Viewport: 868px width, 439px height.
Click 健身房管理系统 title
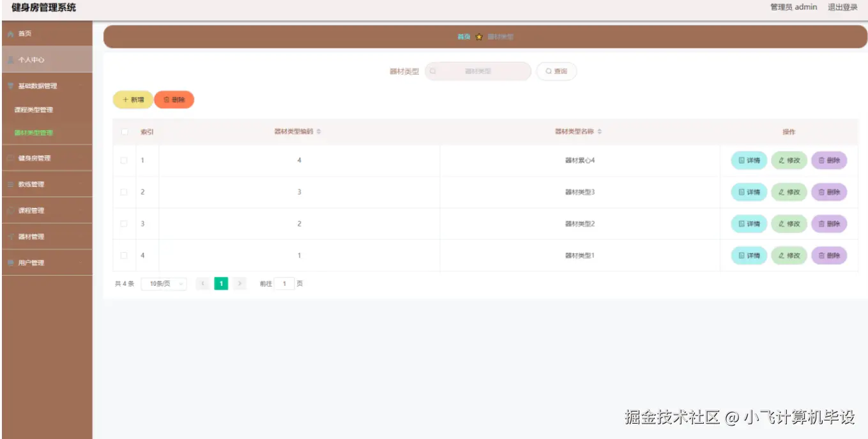[43, 8]
